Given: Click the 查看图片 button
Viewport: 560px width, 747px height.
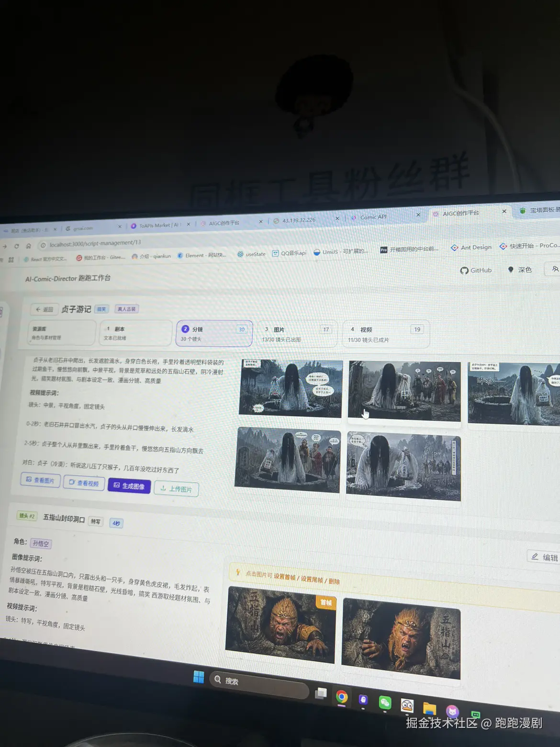Looking at the screenshot, I should point(40,480).
